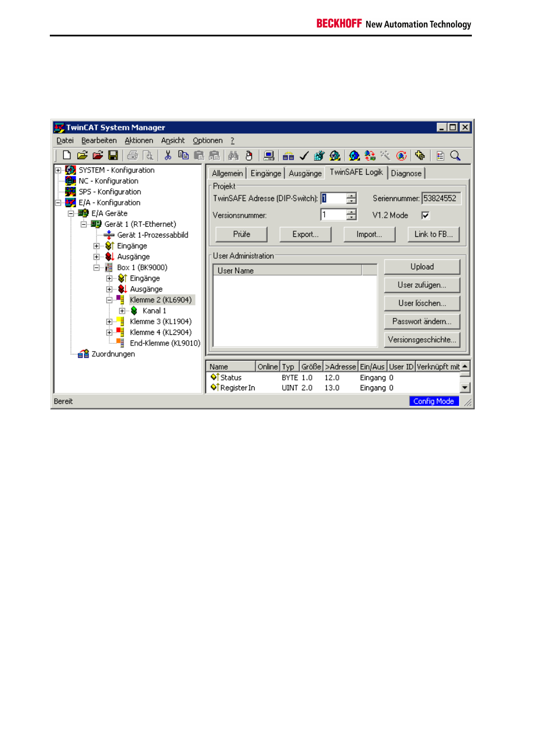Click the User Name column header

(x=288, y=270)
